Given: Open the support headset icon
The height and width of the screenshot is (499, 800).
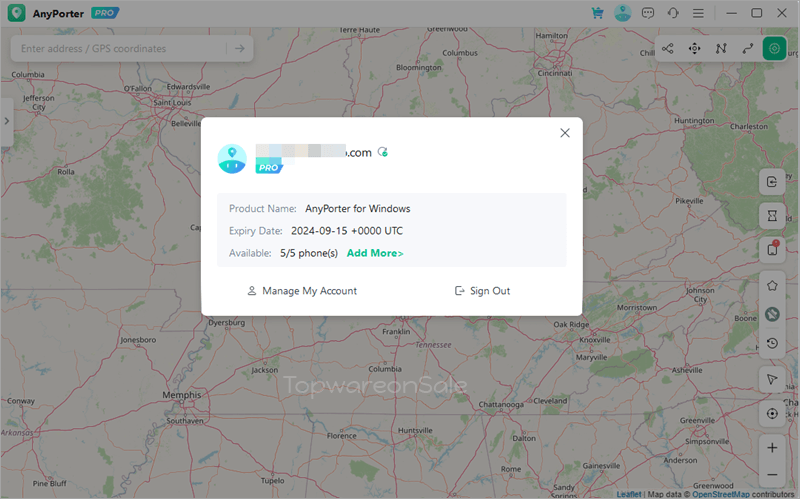Looking at the screenshot, I should coord(673,13).
